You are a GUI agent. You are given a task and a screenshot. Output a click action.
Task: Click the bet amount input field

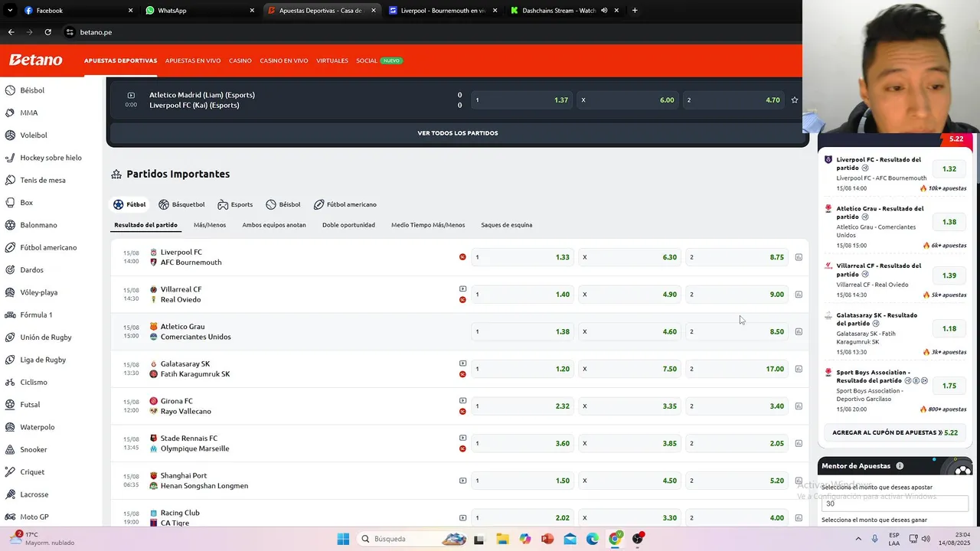pyautogui.click(x=895, y=504)
